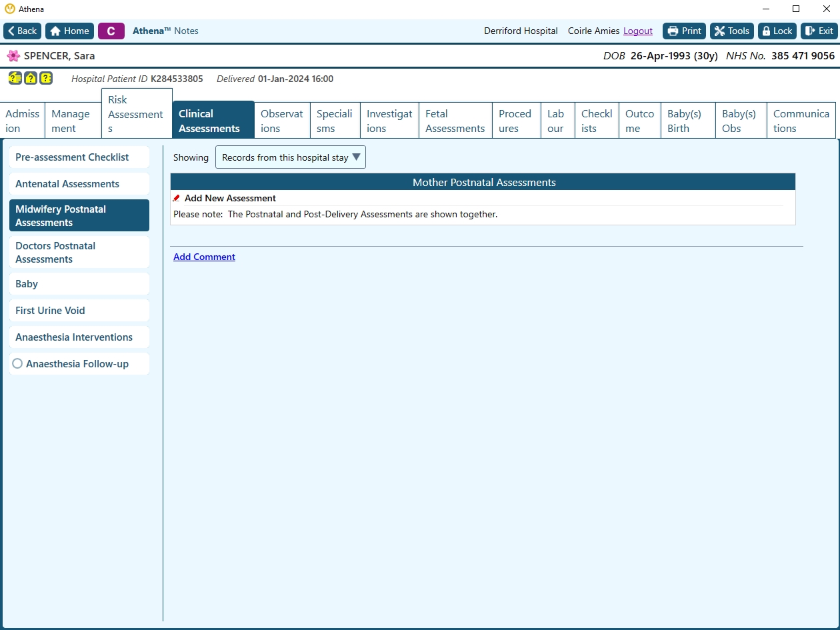Open the Specialisms tab
Viewport: 840px width, 630px height.
coord(335,121)
